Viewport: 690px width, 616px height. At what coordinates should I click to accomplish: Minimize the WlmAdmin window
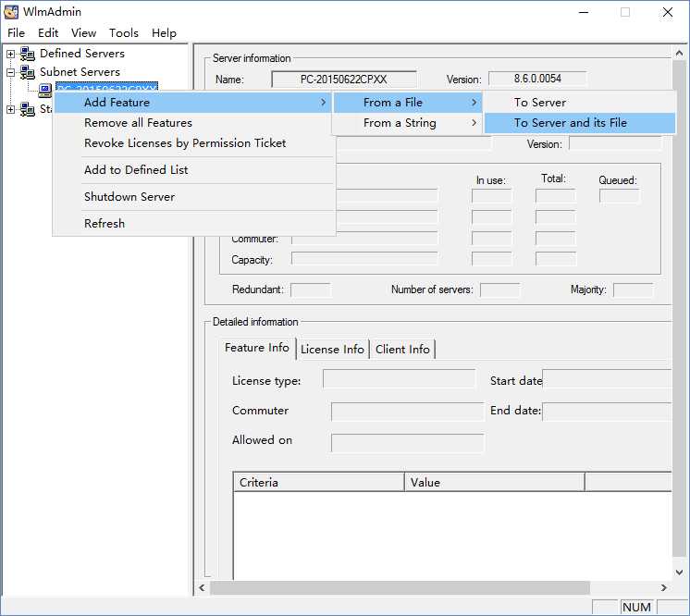584,12
